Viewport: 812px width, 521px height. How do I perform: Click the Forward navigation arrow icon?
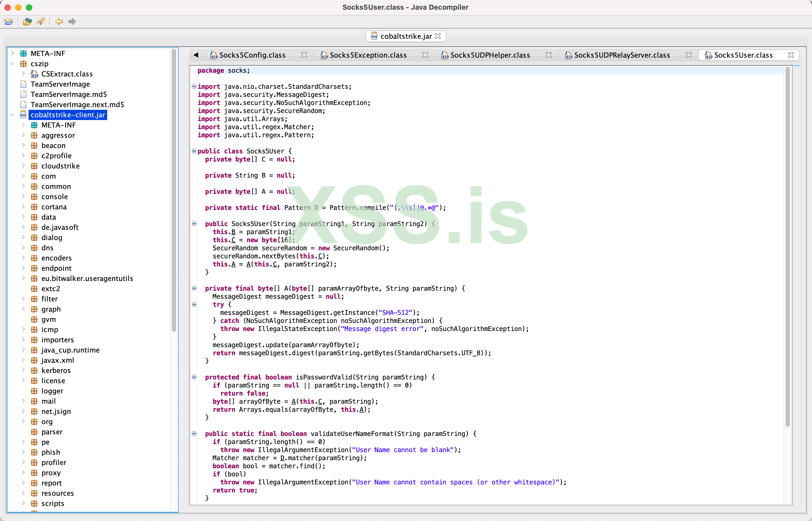click(x=72, y=22)
